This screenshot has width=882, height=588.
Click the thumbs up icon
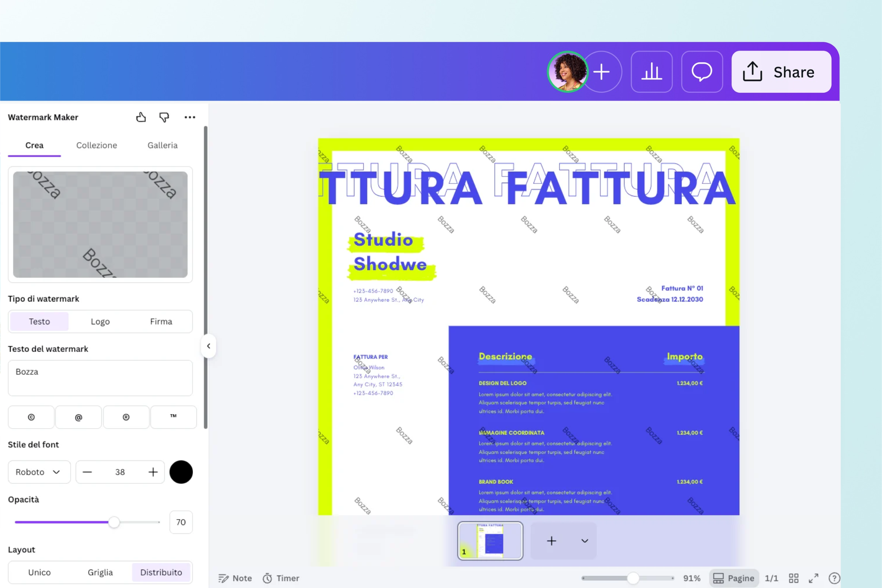pyautogui.click(x=141, y=117)
